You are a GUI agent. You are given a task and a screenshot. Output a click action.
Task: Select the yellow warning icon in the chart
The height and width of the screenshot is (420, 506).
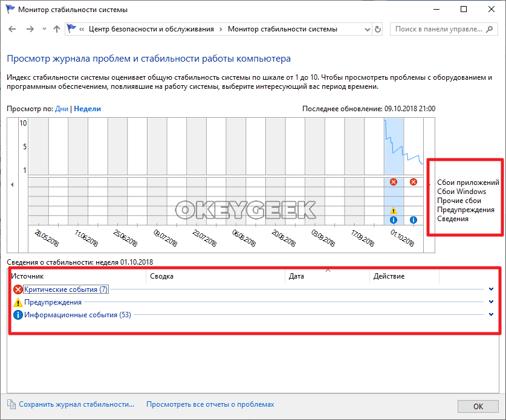point(394,210)
